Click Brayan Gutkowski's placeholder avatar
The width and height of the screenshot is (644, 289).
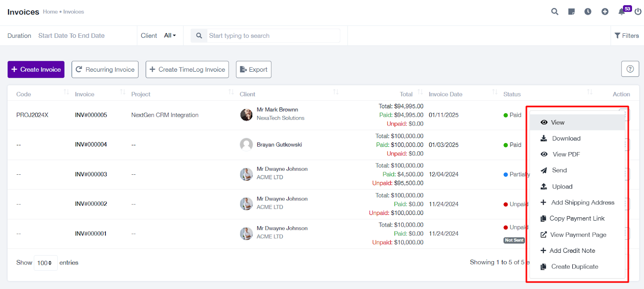pyautogui.click(x=246, y=144)
